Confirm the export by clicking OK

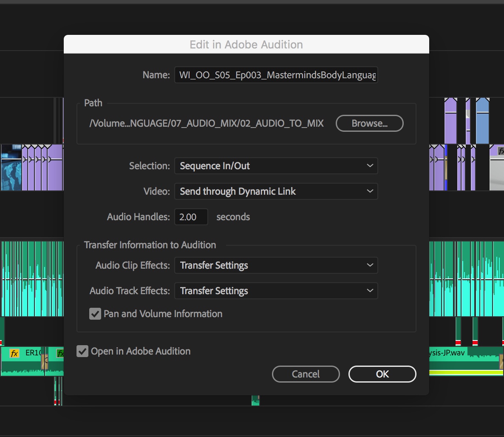click(382, 374)
